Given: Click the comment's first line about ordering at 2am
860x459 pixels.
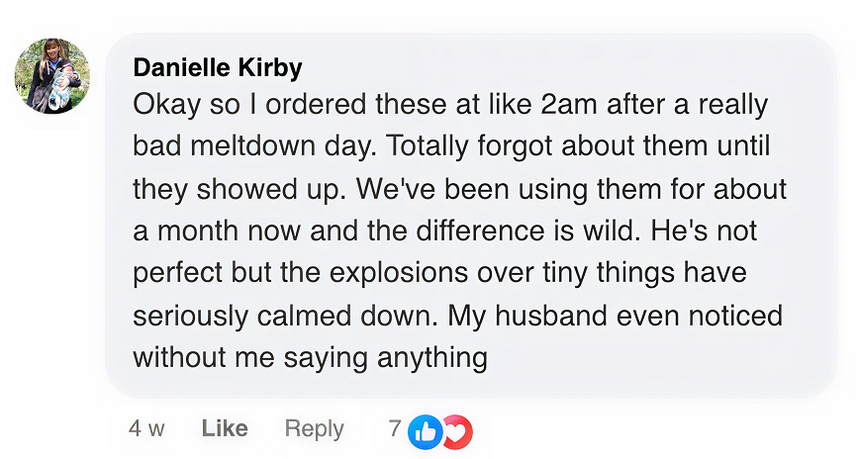Looking at the screenshot, I should click(x=440, y=104).
